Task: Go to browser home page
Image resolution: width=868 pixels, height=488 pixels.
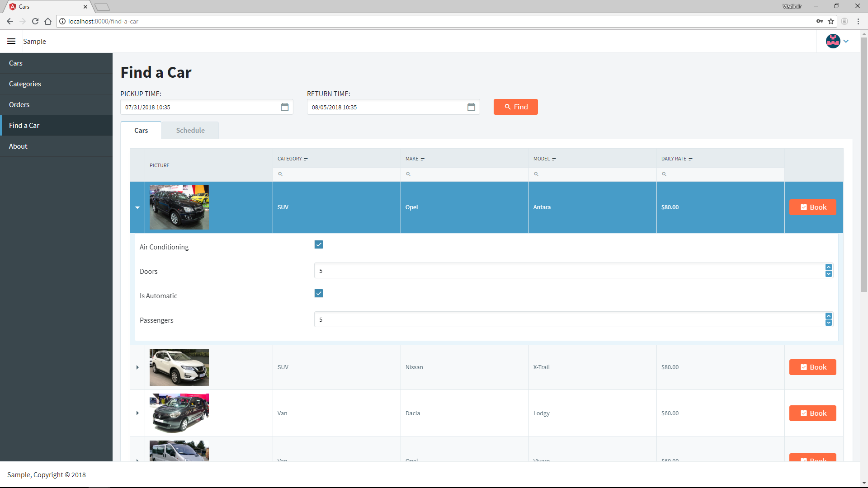Action: coord(48,21)
